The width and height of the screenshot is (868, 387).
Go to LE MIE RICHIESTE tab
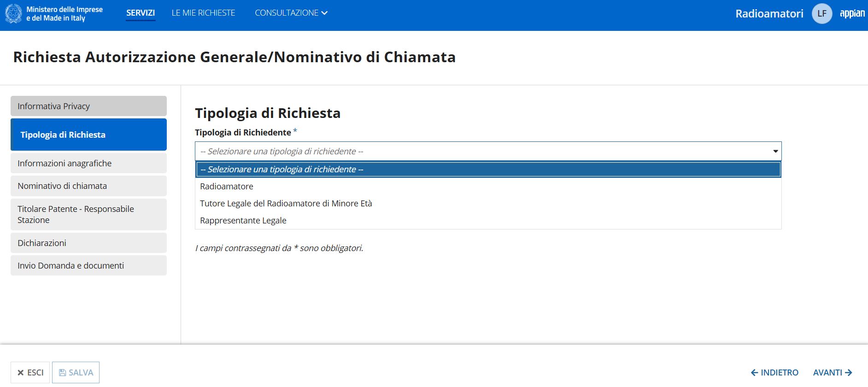203,13
